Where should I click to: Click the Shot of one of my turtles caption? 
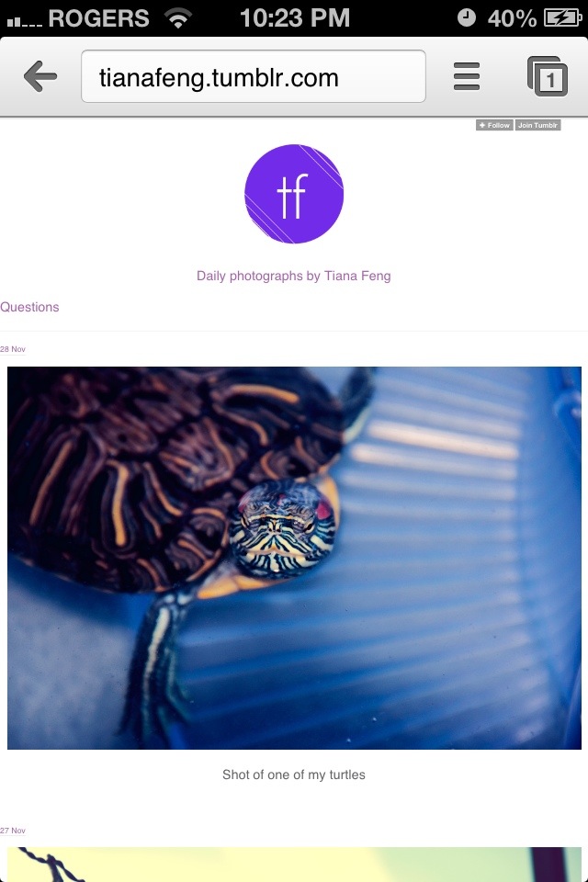pos(294,775)
